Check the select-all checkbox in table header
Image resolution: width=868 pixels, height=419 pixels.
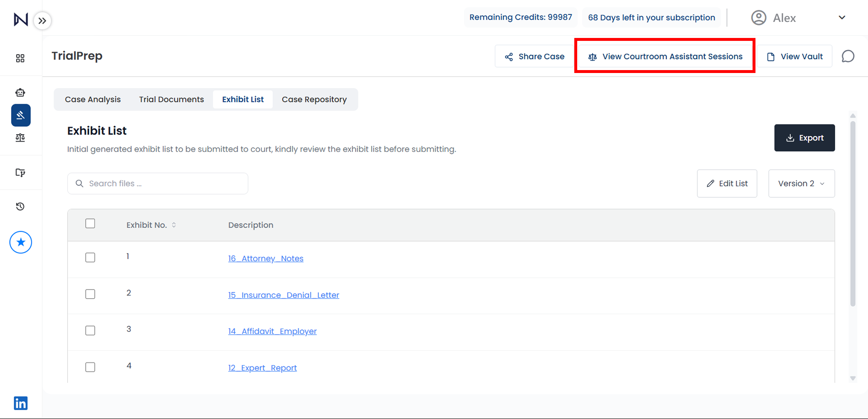pyautogui.click(x=90, y=223)
